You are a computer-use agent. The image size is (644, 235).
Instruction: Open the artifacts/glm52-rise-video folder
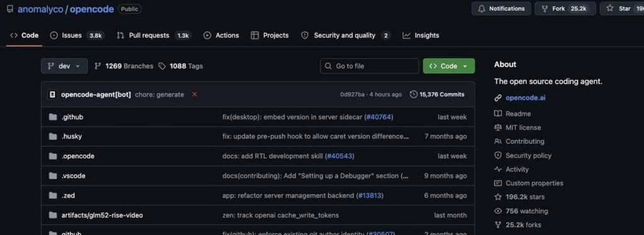[103, 216]
